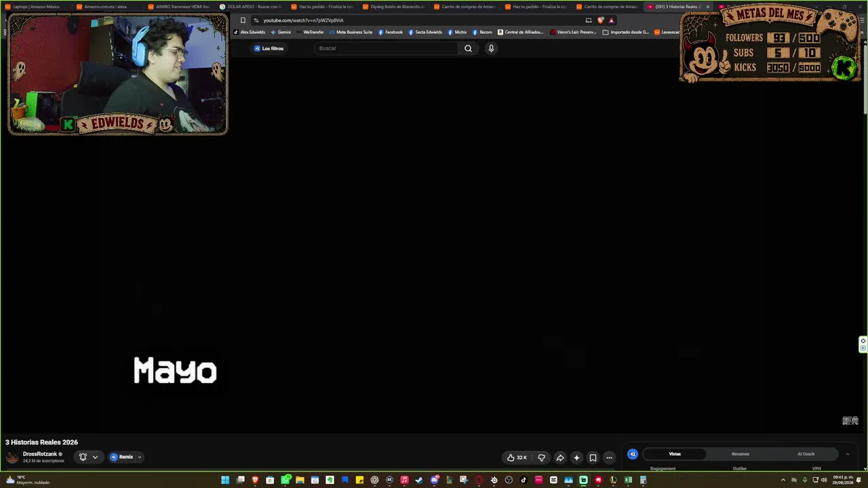The height and width of the screenshot is (488, 868).
Task: Collapse the Vistas panel with the chevron
Action: (x=847, y=454)
